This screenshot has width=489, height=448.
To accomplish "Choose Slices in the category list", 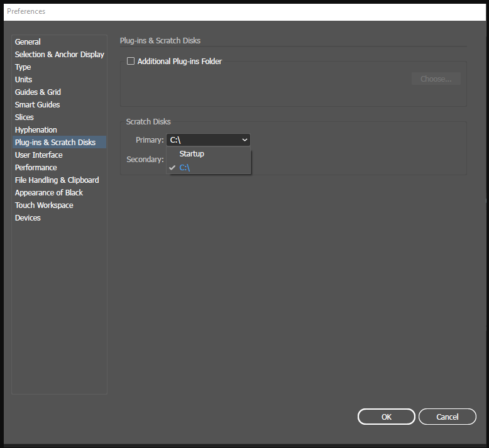I will coord(59,117).
